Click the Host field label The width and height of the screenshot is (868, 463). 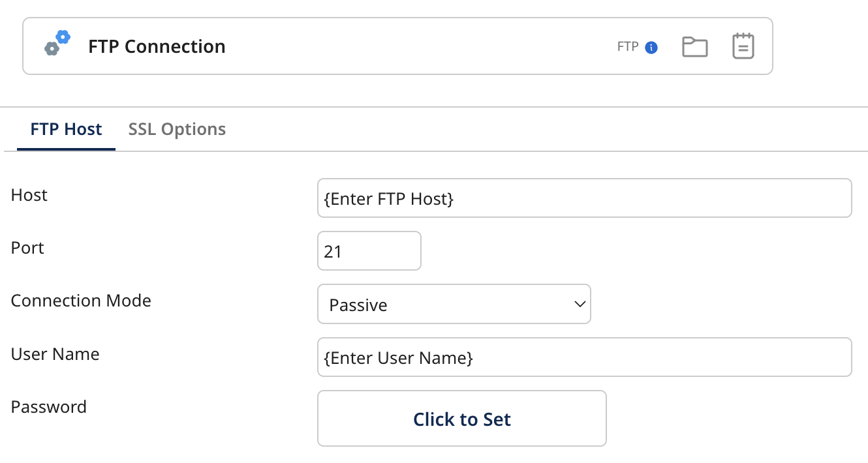pyautogui.click(x=29, y=195)
